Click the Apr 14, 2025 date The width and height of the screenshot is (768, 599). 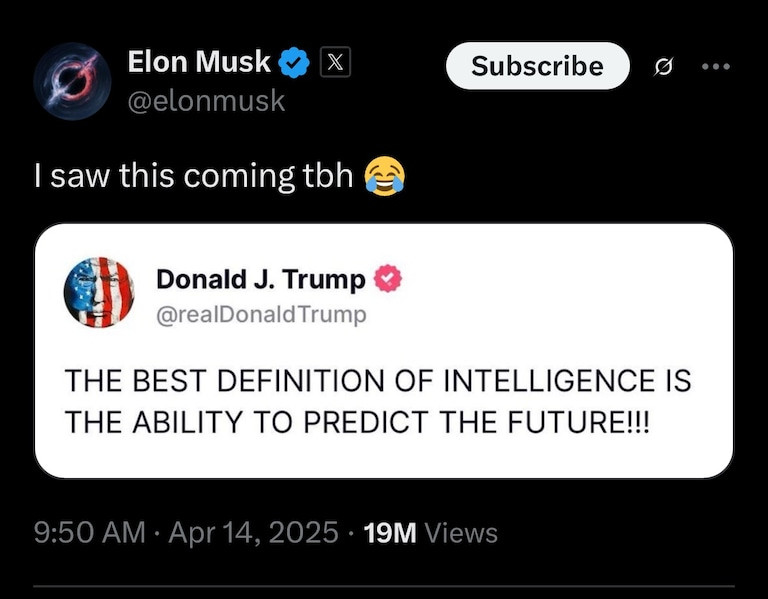pyautogui.click(x=253, y=533)
